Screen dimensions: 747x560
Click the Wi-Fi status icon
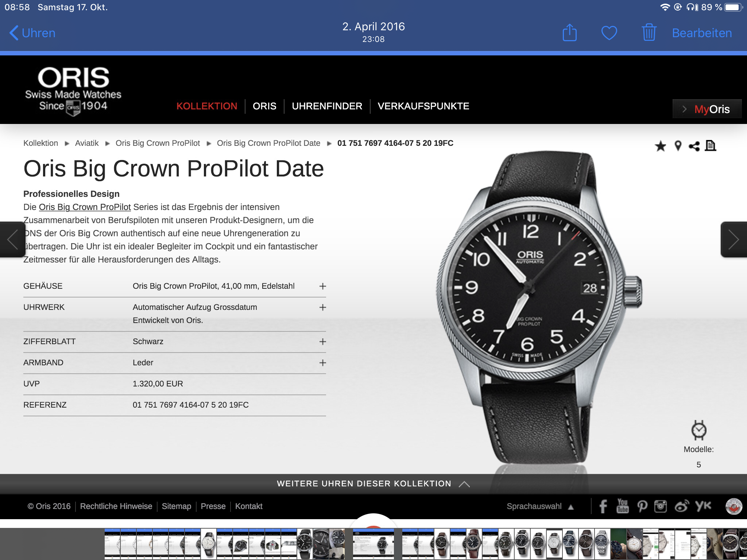[665, 7]
